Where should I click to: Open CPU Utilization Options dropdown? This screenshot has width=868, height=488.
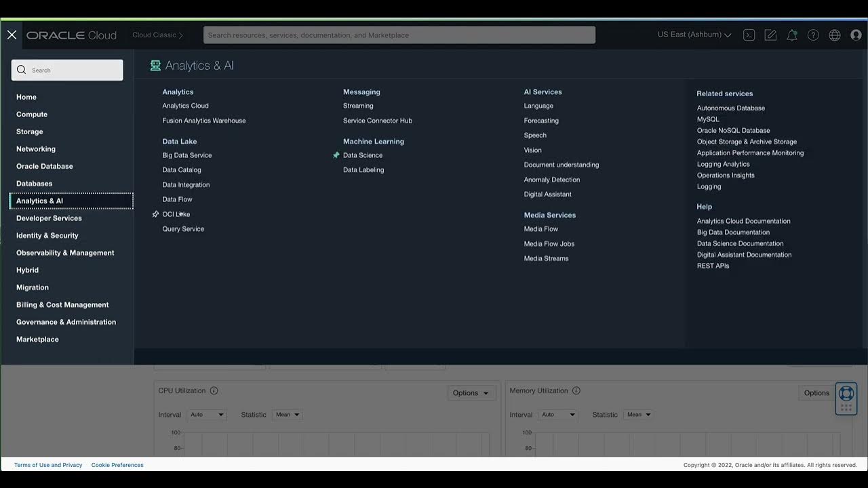tap(471, 393)
